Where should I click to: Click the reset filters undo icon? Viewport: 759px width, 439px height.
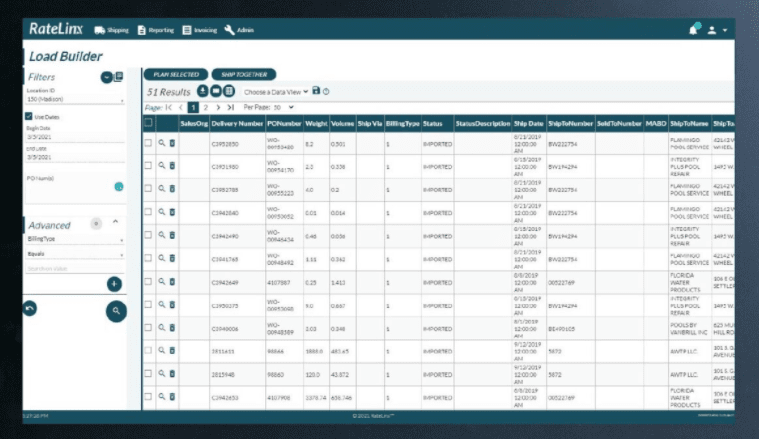point(31,307)
